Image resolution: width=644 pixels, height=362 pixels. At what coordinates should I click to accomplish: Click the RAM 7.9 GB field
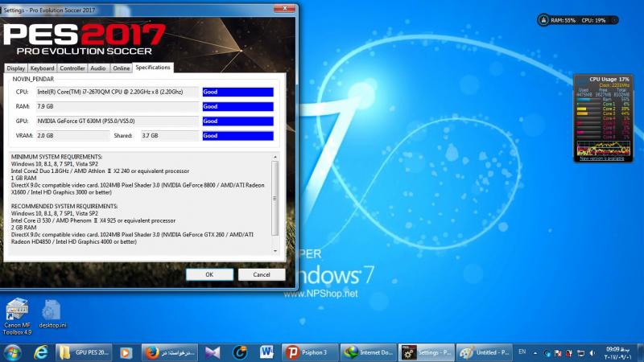click(x=118, y=106)
